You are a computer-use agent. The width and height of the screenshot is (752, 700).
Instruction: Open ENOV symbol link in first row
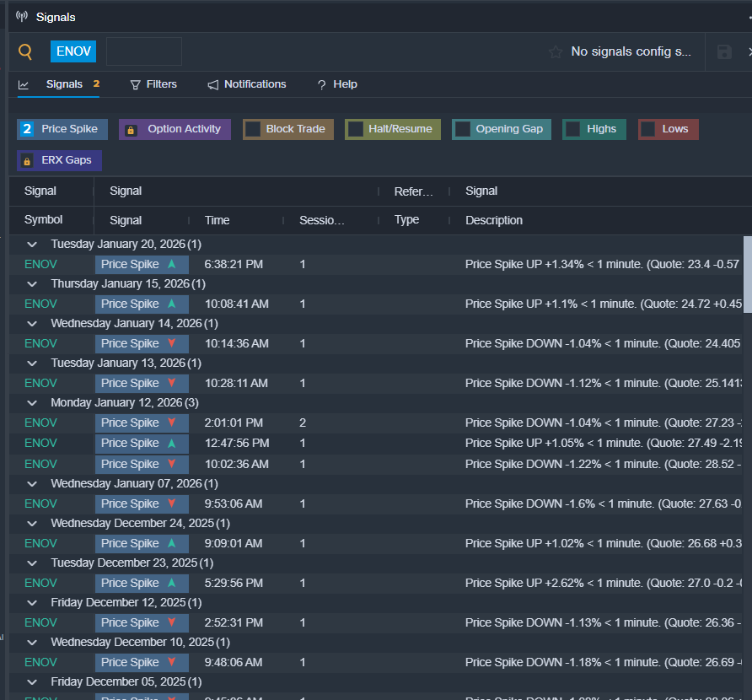pyautogui.click(x=40, y=264)
